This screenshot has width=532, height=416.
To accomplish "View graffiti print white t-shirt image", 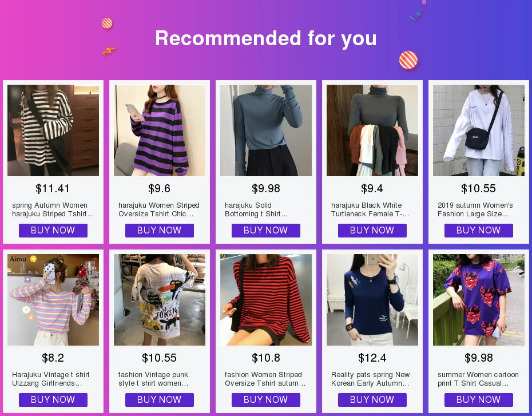I will [x=160, y=300].
